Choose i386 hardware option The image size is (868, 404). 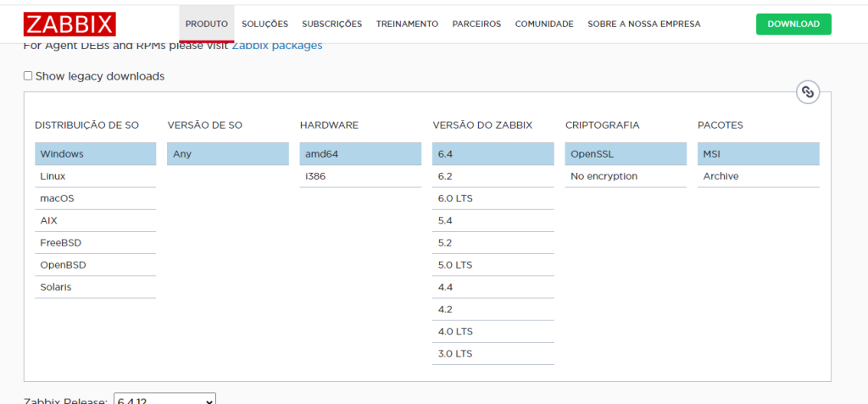315,176
